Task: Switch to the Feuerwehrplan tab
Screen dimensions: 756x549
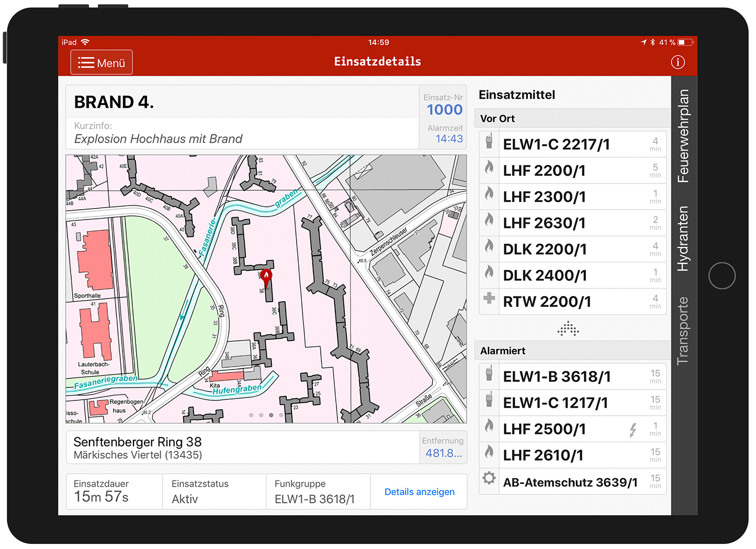Action: tap(683, 136)
